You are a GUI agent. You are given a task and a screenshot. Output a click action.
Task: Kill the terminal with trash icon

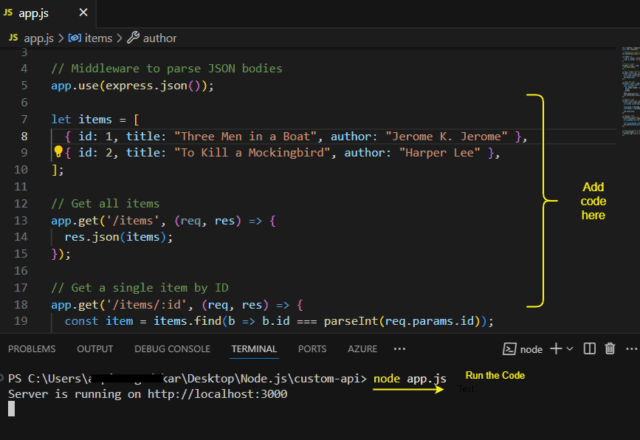[610, 349]
